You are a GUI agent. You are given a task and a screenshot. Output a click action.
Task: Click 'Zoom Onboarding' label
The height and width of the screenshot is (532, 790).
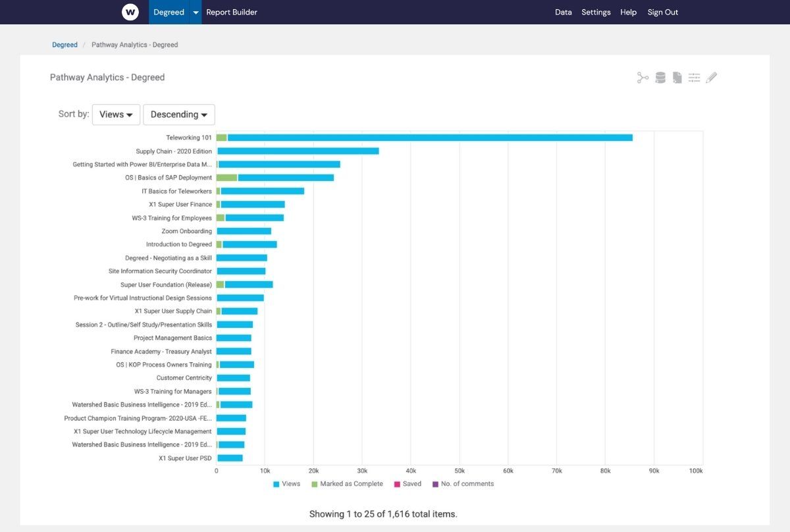click(187, 231)
